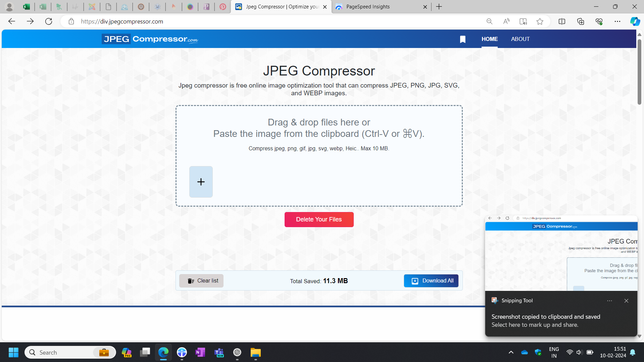Image resolution: width=644 pixels, height=362 pixels.
Task: Open Browser essentials heart icon
Action: tap(599, 21)
